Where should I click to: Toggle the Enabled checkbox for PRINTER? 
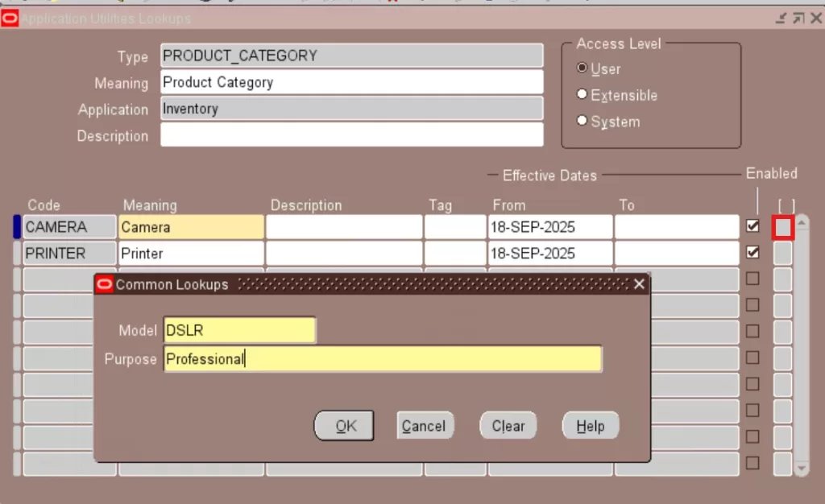pos(752,253)
